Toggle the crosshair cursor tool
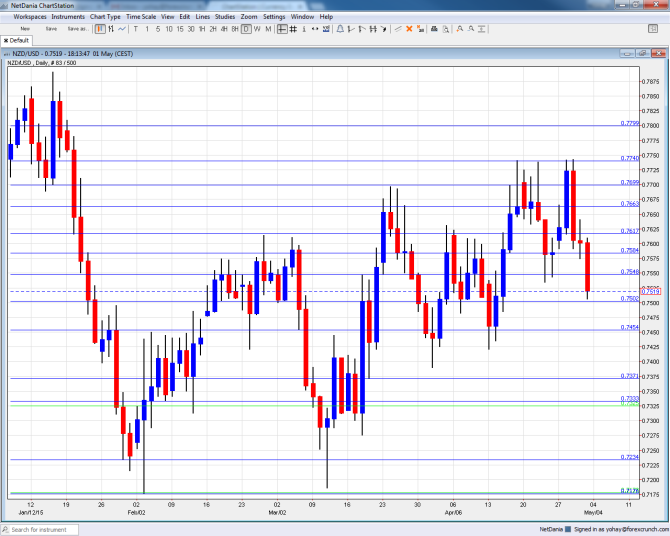Viewport: 670px width, 536px height. pos(282,29)
